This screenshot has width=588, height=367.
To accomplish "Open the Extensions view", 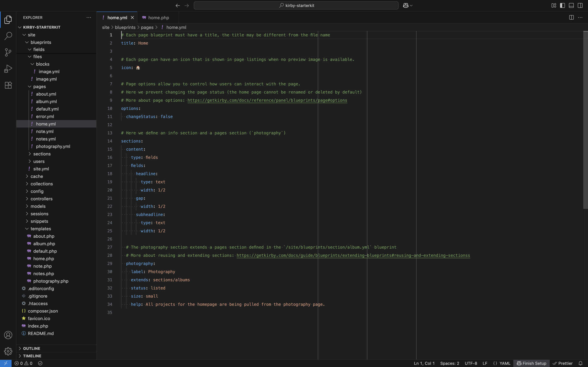I will point(8,85).
